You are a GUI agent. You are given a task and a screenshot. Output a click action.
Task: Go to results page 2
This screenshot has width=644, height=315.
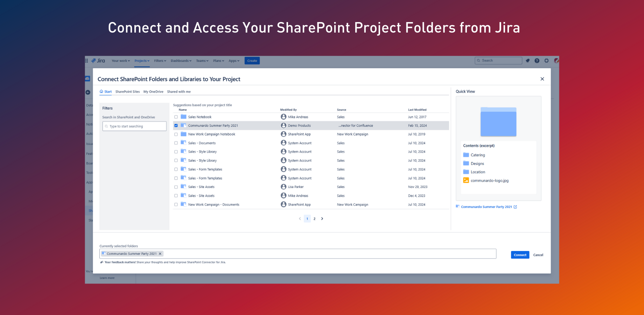pyautogui.click(x=314, y=218)
